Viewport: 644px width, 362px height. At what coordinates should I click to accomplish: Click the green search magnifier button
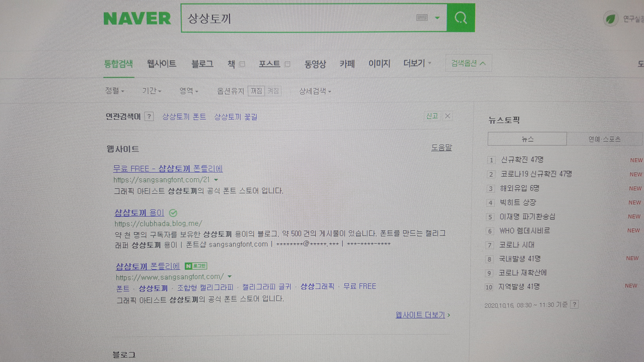[461, 18]
